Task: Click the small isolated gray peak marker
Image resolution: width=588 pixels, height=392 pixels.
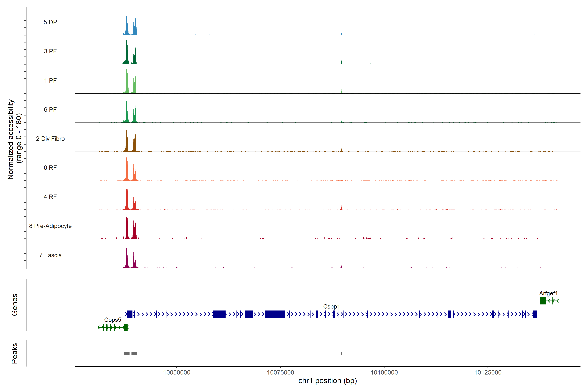Action: pos(342,353)
